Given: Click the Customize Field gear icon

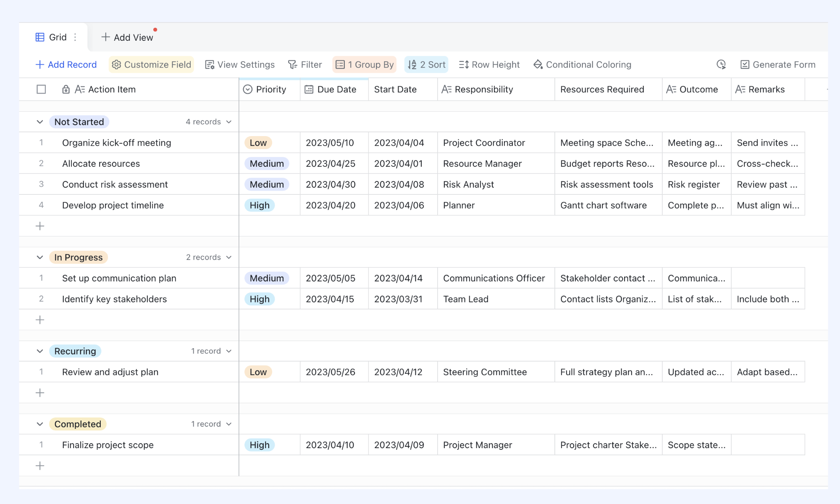Looking at the screenshot, I should (116, 64).
